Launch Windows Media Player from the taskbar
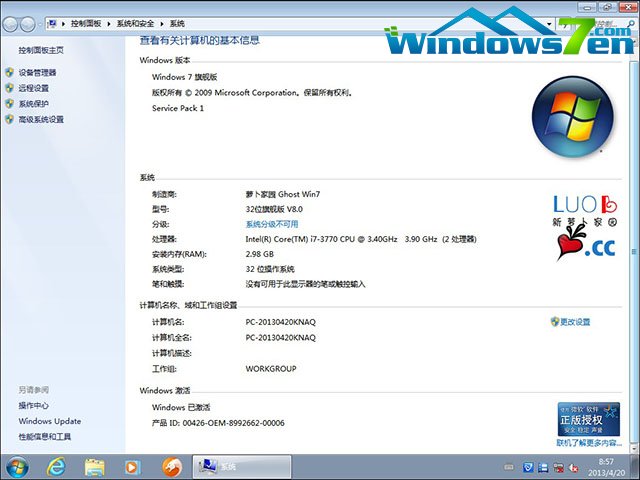The height and width of the screenshot is (480, 640). tap(132, 467)
